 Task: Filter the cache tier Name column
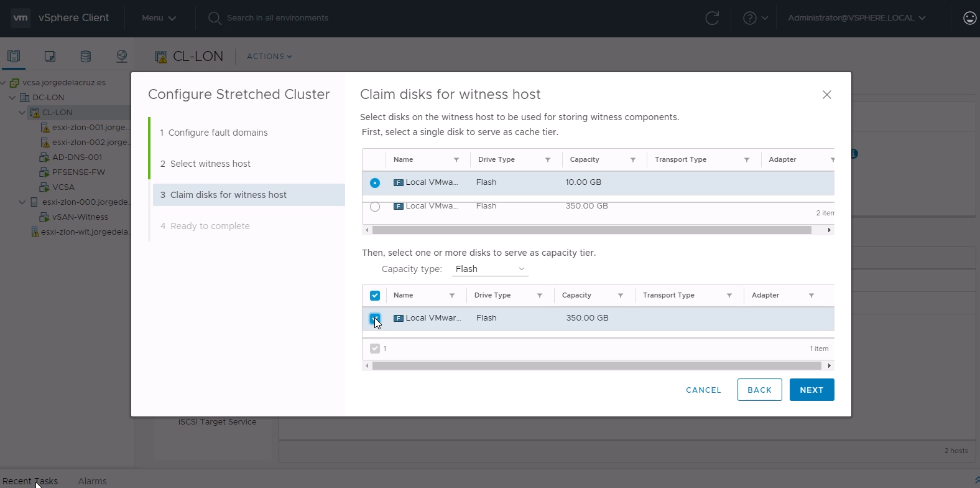click(x=456, y=160)
